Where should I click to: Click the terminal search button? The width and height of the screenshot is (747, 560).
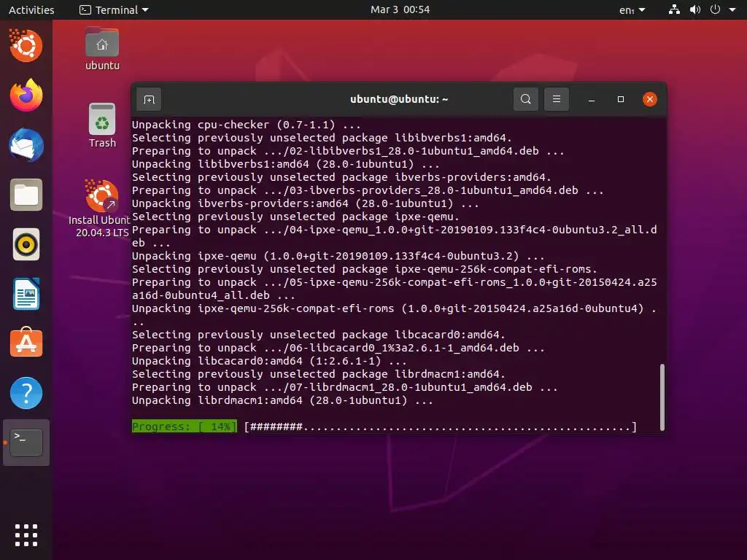[525, 99]
